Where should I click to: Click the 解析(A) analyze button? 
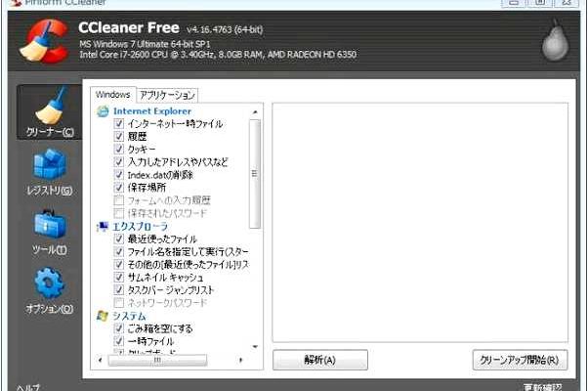(x=319, y=360)
